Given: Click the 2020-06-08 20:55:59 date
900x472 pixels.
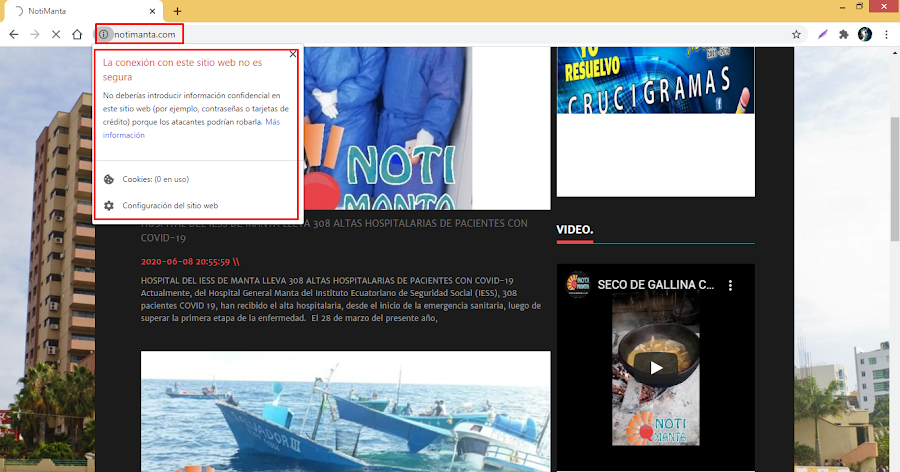Looking at the screenshot, I should pyautogui.click(x=185, y=262).
